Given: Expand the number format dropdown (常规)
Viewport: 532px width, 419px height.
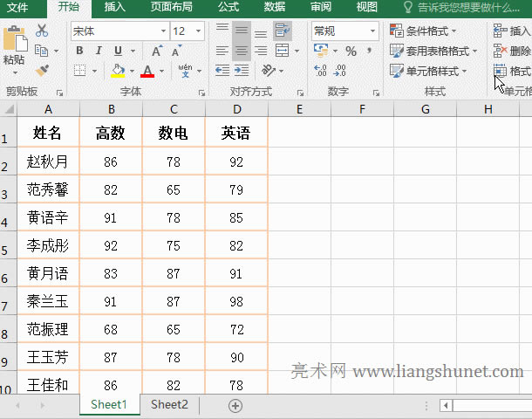Looking at the screenshot, I should (373, 31).
